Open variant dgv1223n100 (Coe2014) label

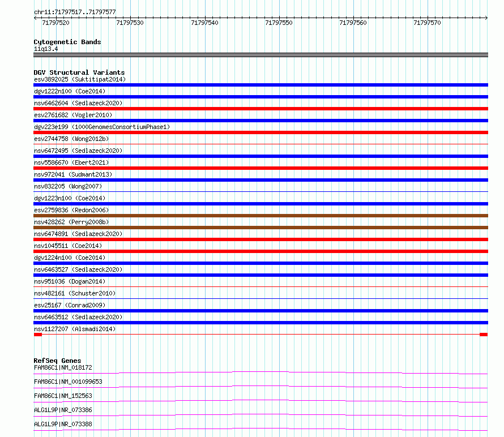tap(70, 198)
